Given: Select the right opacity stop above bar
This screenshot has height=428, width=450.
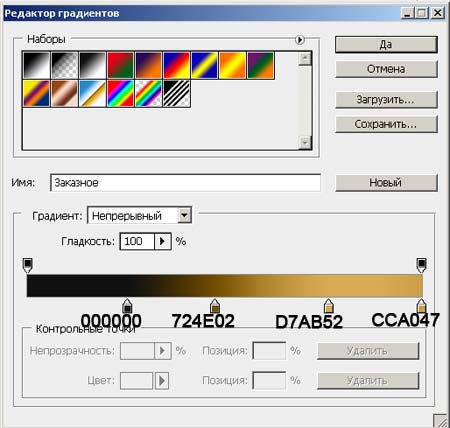Looking at the screenshot, I should tap(422, 265).
